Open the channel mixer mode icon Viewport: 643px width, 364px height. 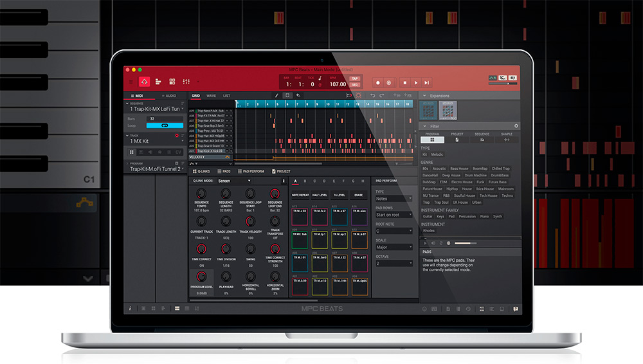click(186, 82)
